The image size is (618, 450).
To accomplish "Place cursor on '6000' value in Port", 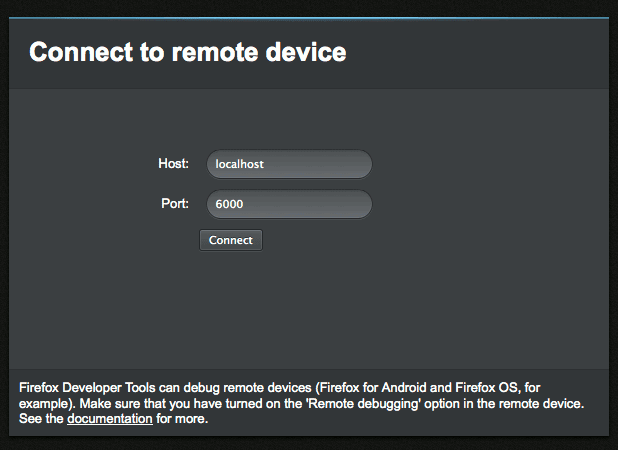I will (229, 204).
